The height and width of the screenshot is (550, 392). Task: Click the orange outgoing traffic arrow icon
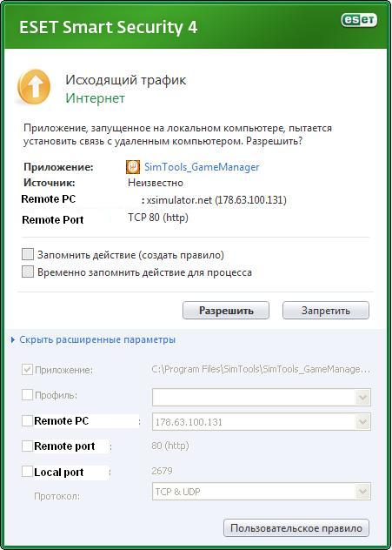34,87
